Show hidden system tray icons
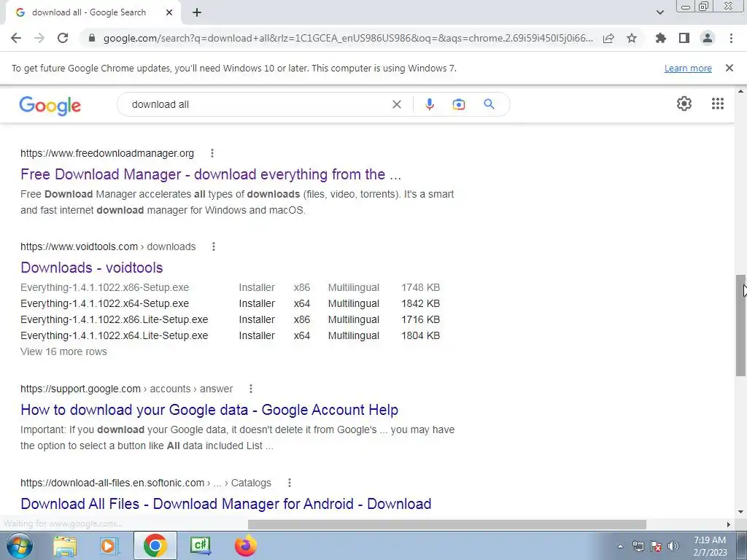The width and height of the screenshot is (747, 560). click(620, 547)
